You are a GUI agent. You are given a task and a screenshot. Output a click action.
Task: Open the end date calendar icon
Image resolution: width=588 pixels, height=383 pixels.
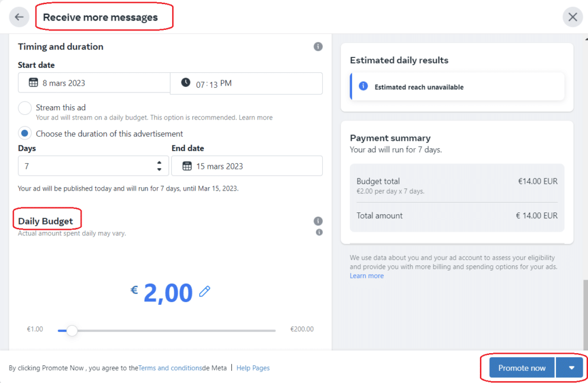coord(187,166)
